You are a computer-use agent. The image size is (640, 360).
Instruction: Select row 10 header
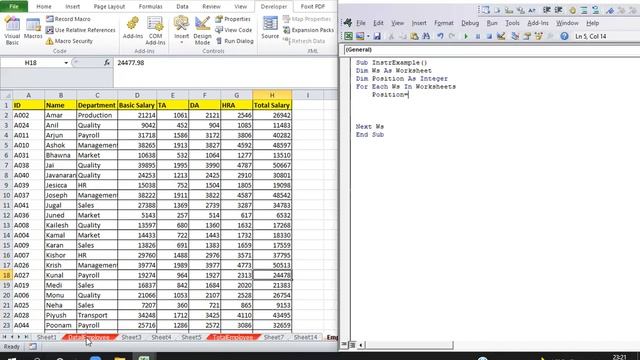[6, 195]
